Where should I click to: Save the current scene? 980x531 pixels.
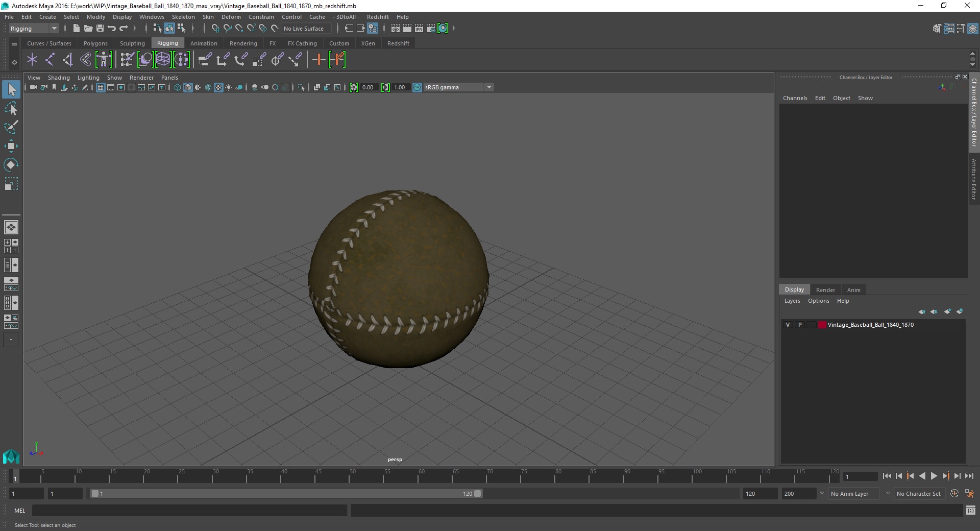point(100,29)
